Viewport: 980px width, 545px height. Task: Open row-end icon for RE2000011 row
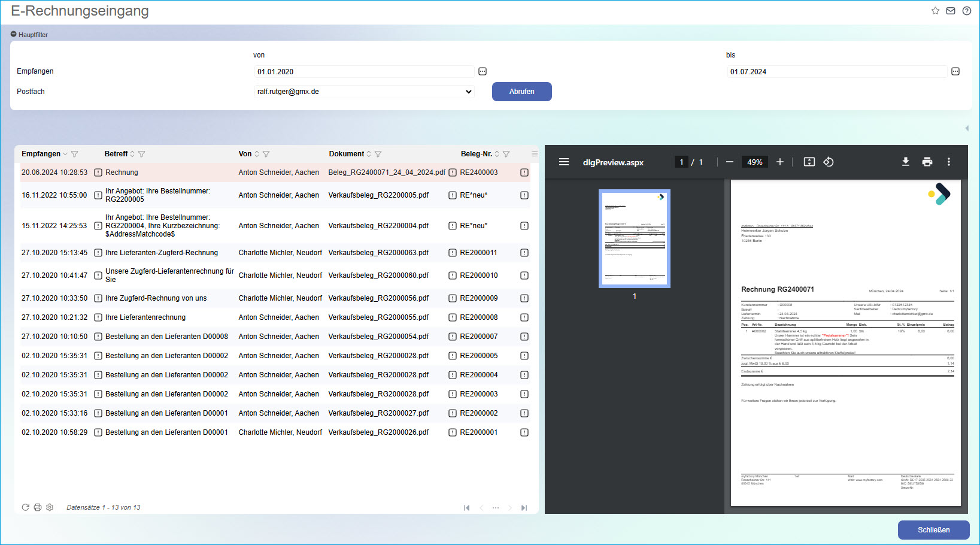click(524, 253)
